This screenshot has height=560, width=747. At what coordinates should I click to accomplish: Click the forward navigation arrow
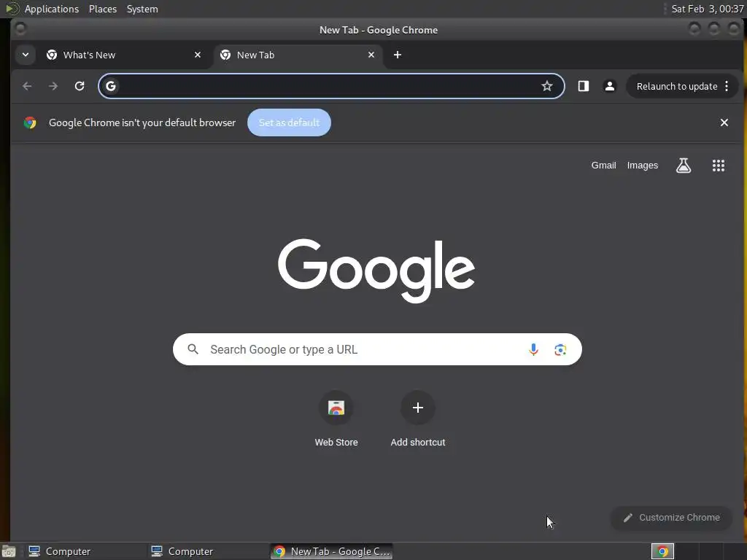pyautogui.click(x=53, y=86)
